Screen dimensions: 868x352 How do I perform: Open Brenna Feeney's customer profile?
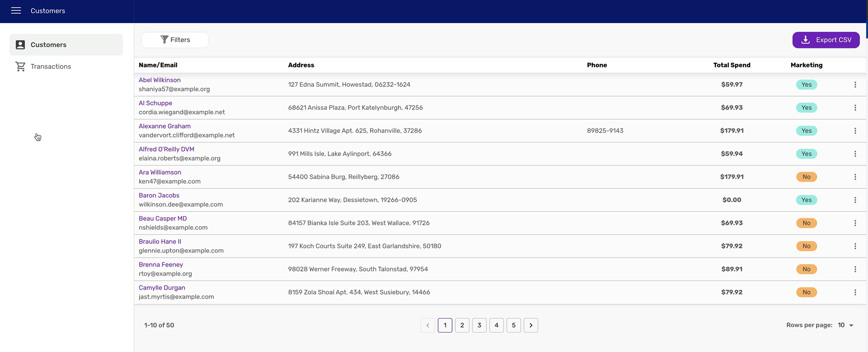(161, 265)
